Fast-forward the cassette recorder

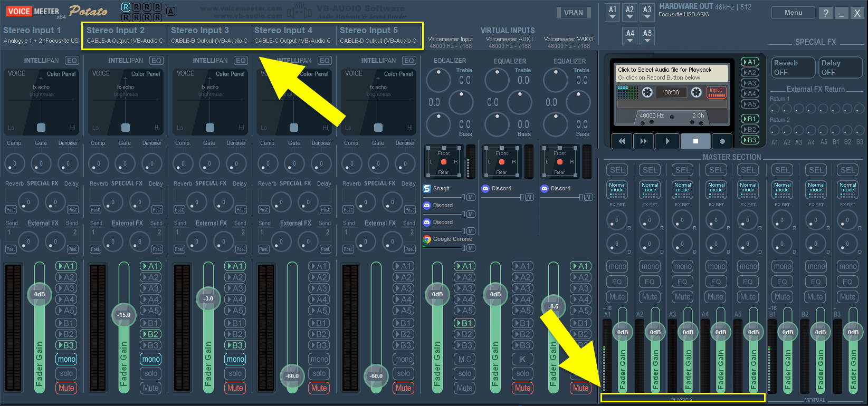(x=643, y=141)
